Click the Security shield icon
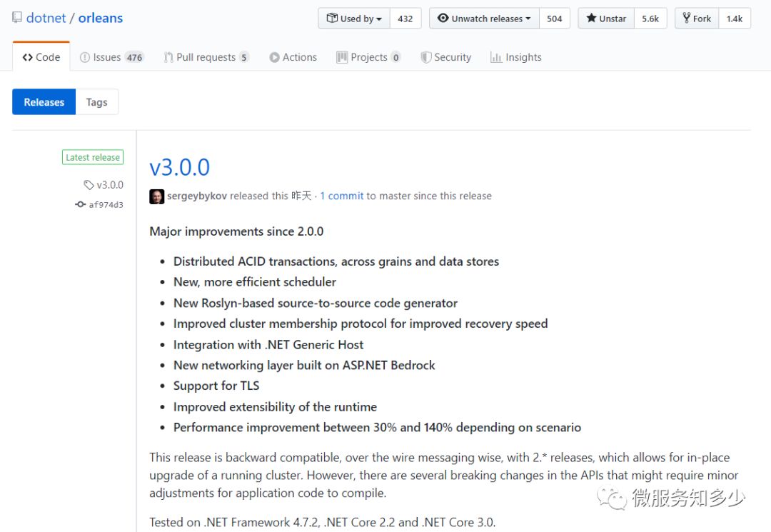Image resolution: width=771 pixels, height=532 pixels. [x=425, y=58]
